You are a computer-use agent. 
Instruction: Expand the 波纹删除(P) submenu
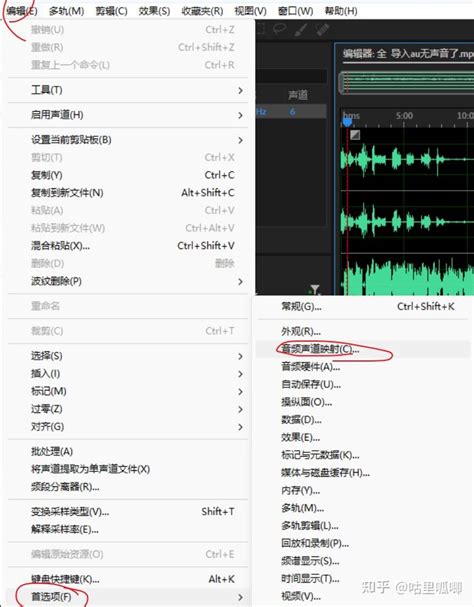128,281
